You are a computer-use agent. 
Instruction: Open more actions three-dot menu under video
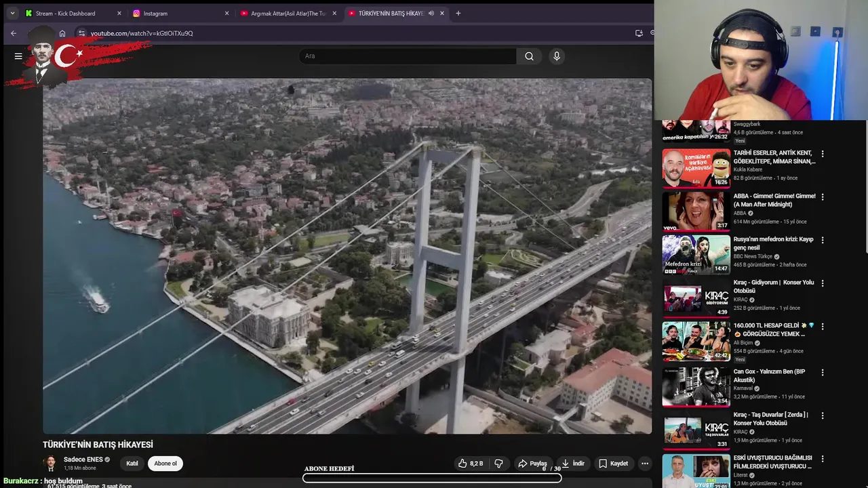pyautogui.click(x=645, y=464)
